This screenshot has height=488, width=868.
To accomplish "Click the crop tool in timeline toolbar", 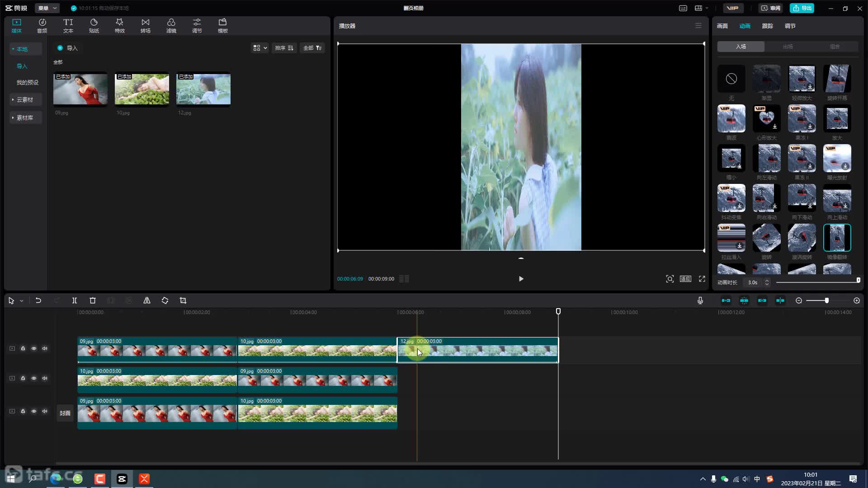I will click(x=183, y=300).
